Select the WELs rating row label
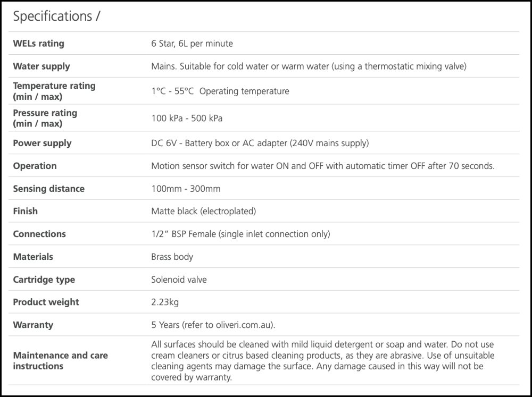The width and height of the screenshot is (532, 397). coord(38,44)
